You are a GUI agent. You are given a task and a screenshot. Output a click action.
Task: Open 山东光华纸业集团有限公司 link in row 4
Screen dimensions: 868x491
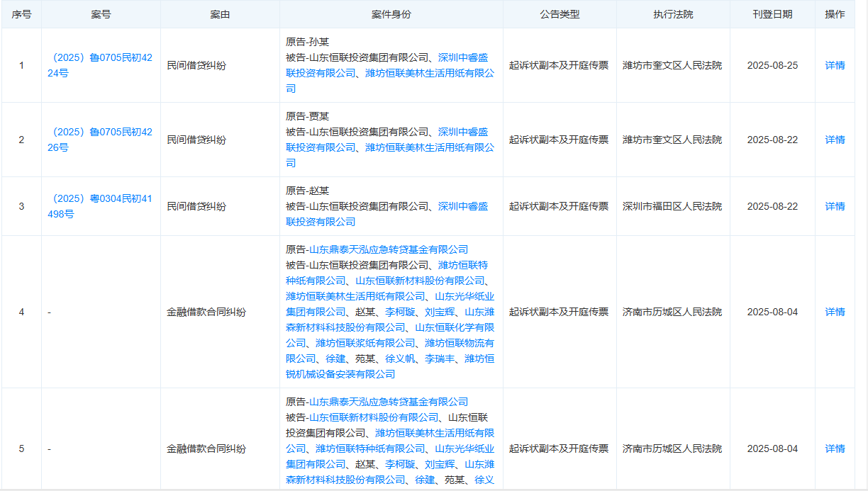[390, 304]
